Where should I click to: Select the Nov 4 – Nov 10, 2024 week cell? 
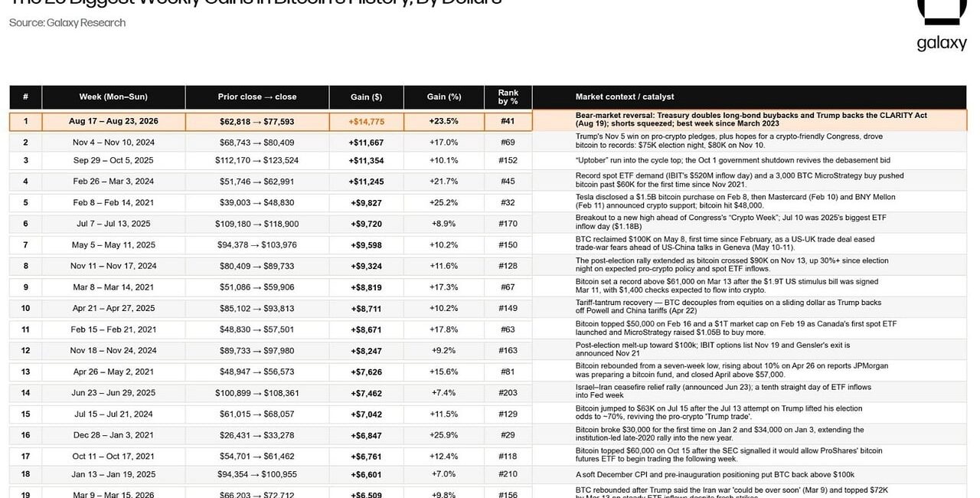pyautogui.click(x=113, y=143)
